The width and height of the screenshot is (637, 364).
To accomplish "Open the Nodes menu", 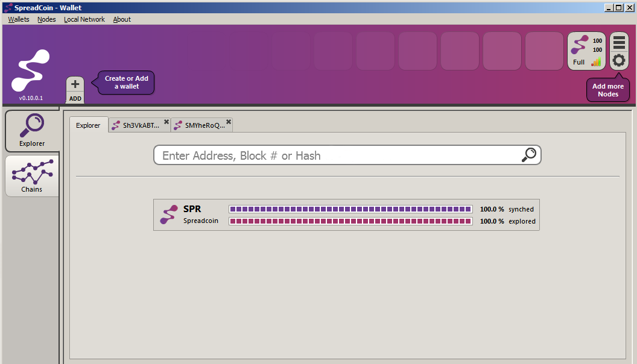I will 46,19.
